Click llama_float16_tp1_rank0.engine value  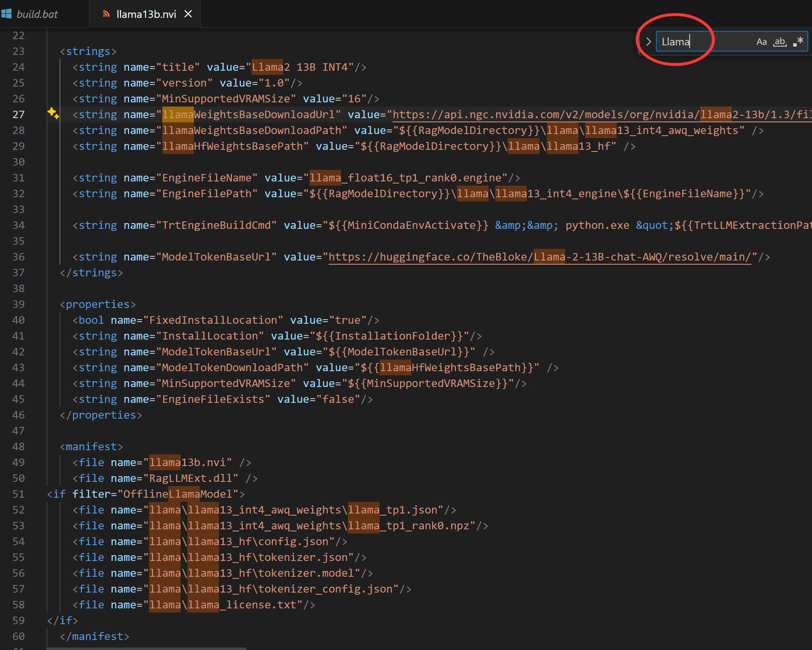(405, 178)
